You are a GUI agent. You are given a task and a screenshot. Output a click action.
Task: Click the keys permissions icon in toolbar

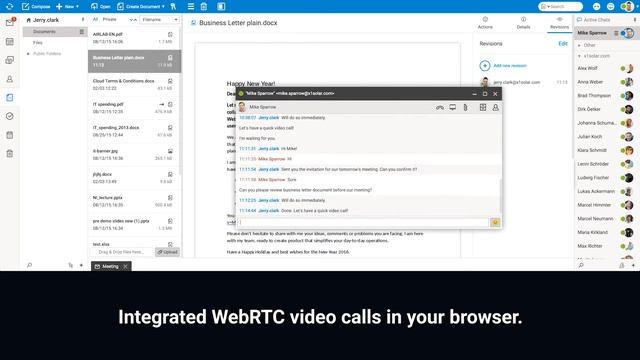click(173, 7)
